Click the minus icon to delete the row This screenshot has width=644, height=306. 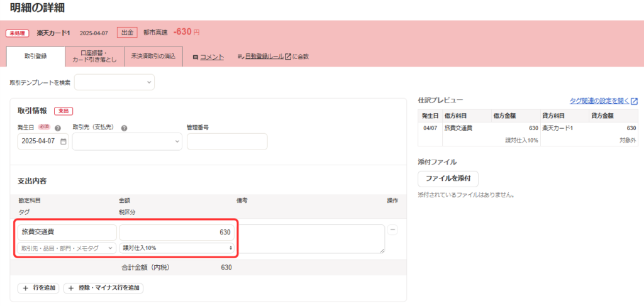click(393, 230)
